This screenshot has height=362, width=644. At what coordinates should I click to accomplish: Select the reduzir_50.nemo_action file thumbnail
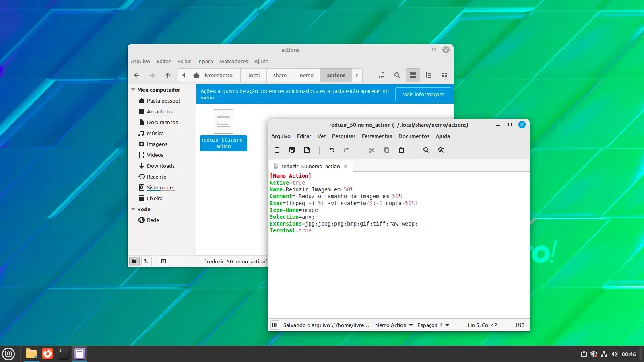coord(223,121)
